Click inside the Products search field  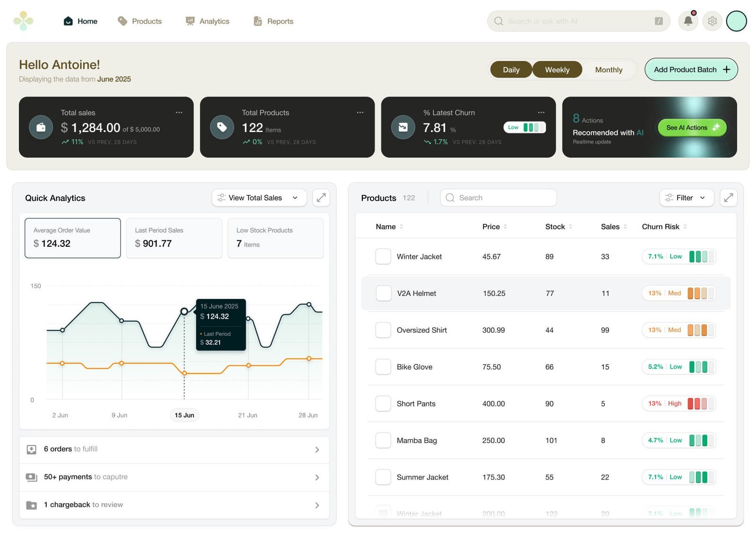(x=498, y=198)
